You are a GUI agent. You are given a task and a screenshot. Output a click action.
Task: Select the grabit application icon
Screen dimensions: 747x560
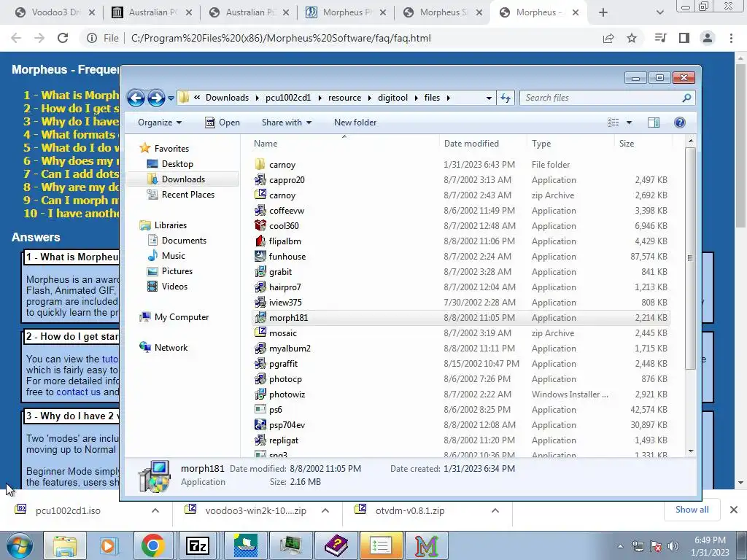click(260, 271)
